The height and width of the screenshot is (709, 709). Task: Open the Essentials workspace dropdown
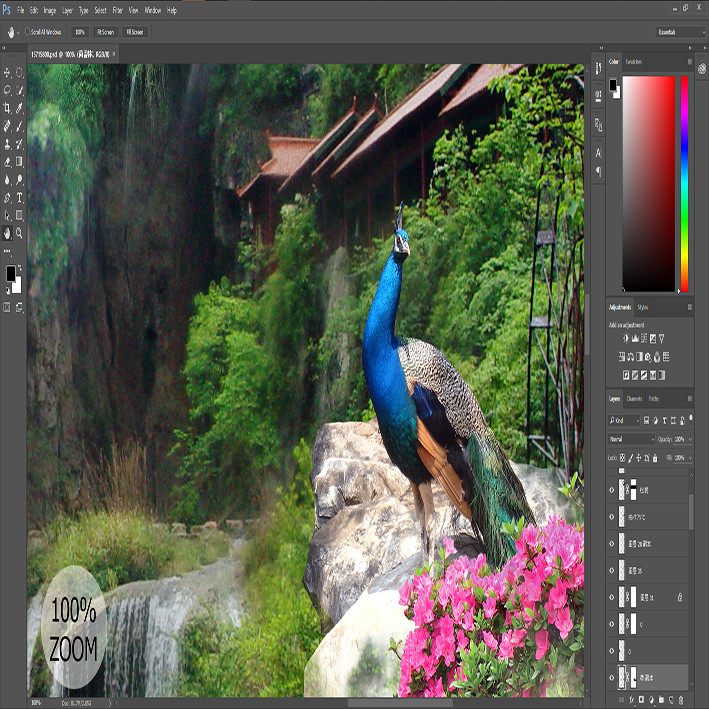(x=681, y=32)
